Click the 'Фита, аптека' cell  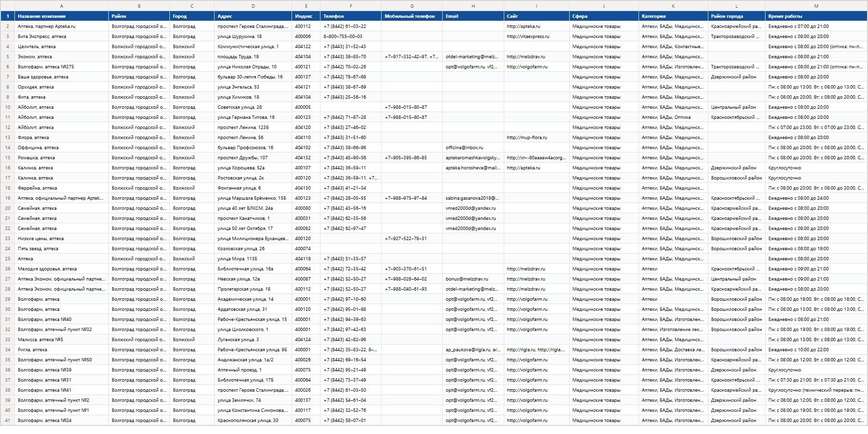pyautogui.click(x=62, y=97)
